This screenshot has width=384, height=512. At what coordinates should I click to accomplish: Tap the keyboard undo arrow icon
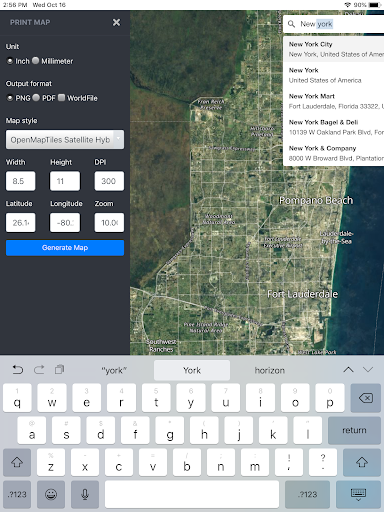coord(18,370)
